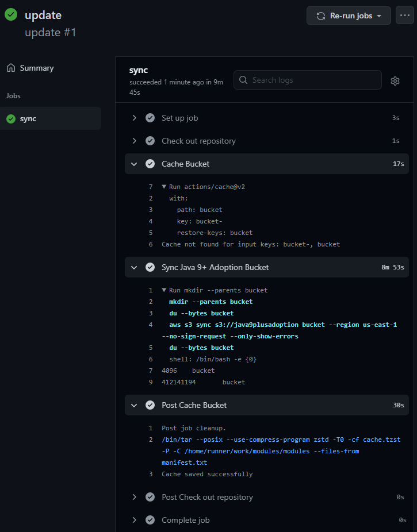This screenshot has height=532, width=417.
Task: Expand the Check out repository step
Action: [x=134, y=140]
